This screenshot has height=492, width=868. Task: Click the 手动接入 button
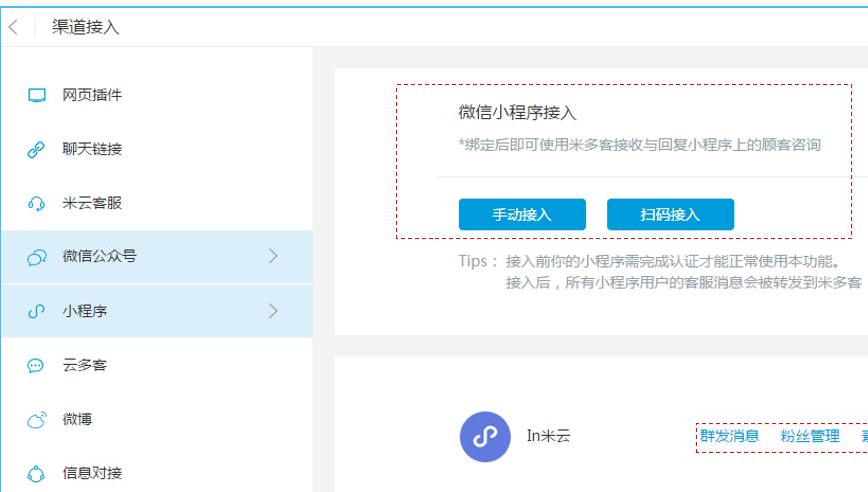click(x=522, y=214)
